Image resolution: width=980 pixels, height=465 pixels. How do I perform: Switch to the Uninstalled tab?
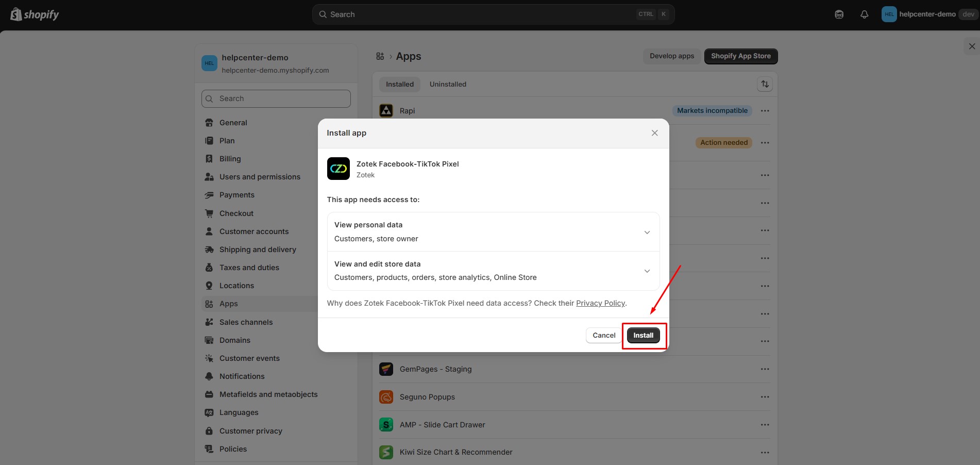[x=447, y=84]
